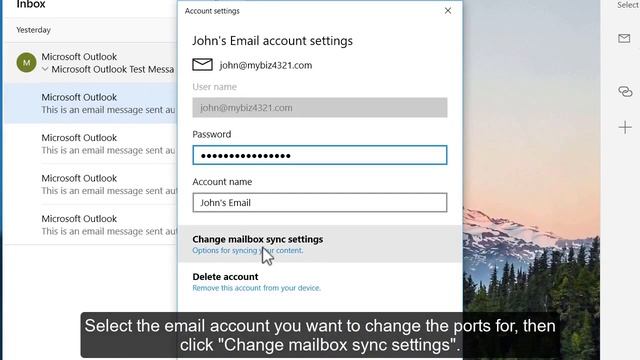Screen dimensions: 640x360
Task: Click the plus add account icon
Action: 625,127
